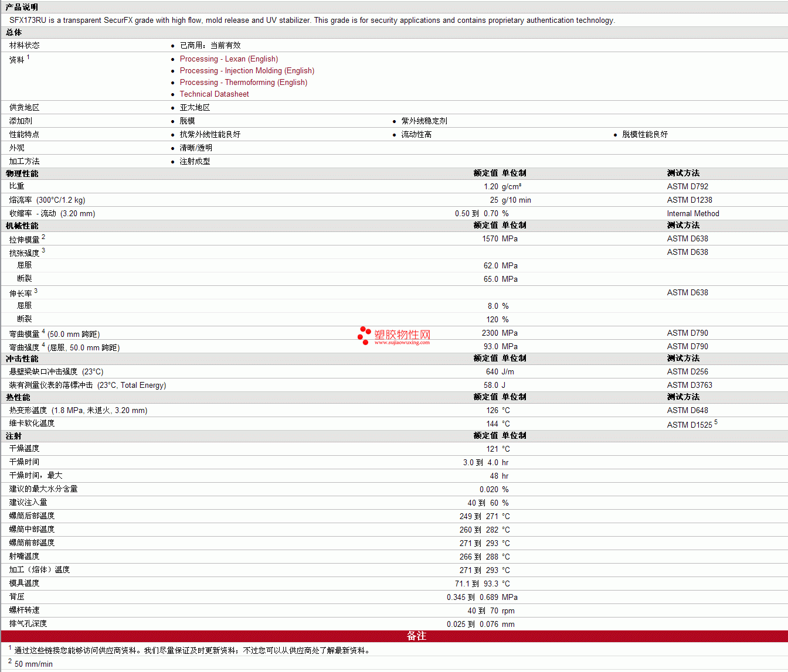This screenshot has height=672, width=788.
Task: Select the 螺筒前部温度 row label
Action: 32,544
